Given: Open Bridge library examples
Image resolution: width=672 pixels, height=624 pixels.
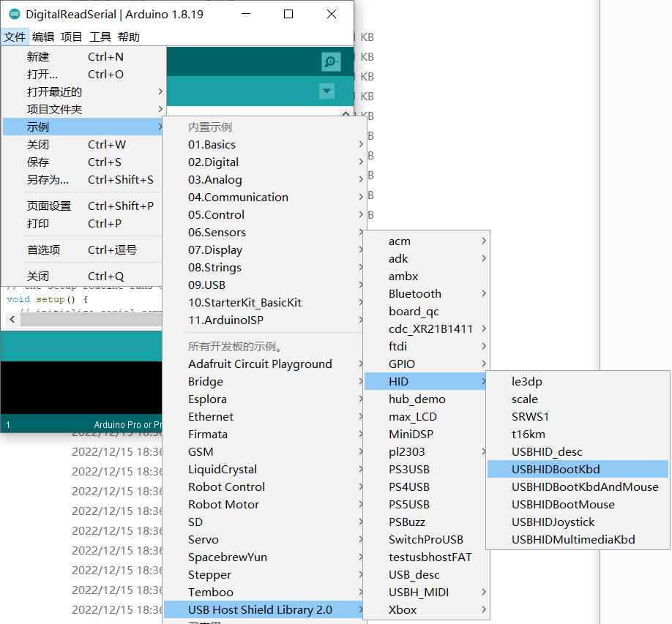Looking at the screenshot, I should coord(264,382).
